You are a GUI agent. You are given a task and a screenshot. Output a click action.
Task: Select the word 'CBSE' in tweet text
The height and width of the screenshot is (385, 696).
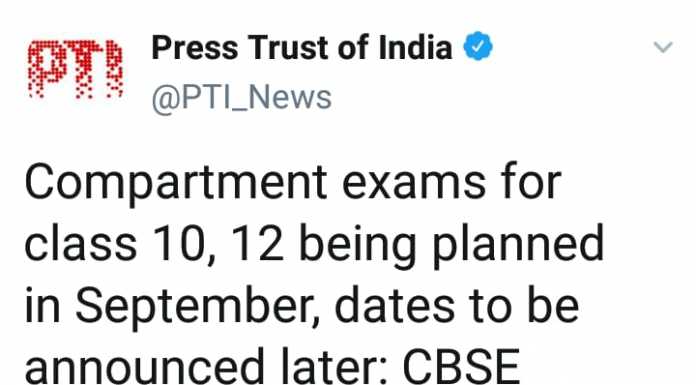point(461,368)
